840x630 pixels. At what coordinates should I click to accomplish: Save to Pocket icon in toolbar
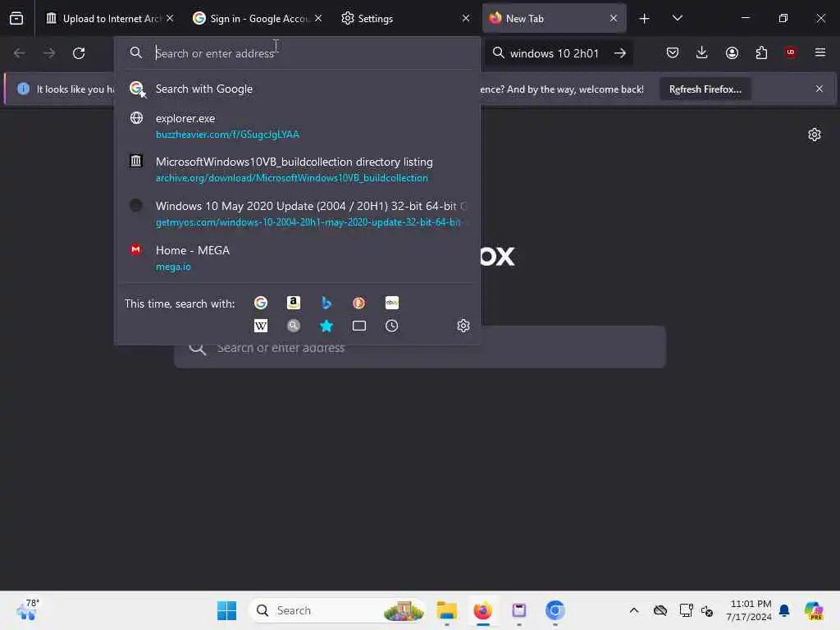click(x=673, y=52)
